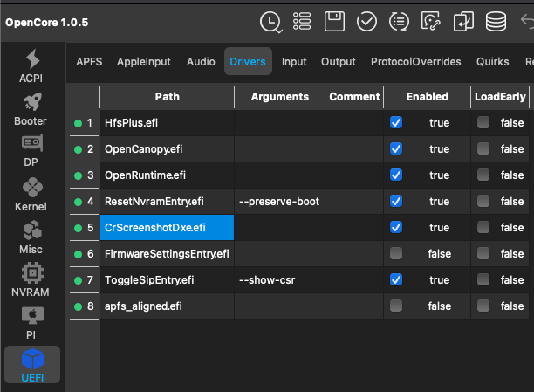Disable the HfsPlus.efi Enabled checkbox
Image resolution: width=534 pixels, height=392 pixels.
click(396, 123)
